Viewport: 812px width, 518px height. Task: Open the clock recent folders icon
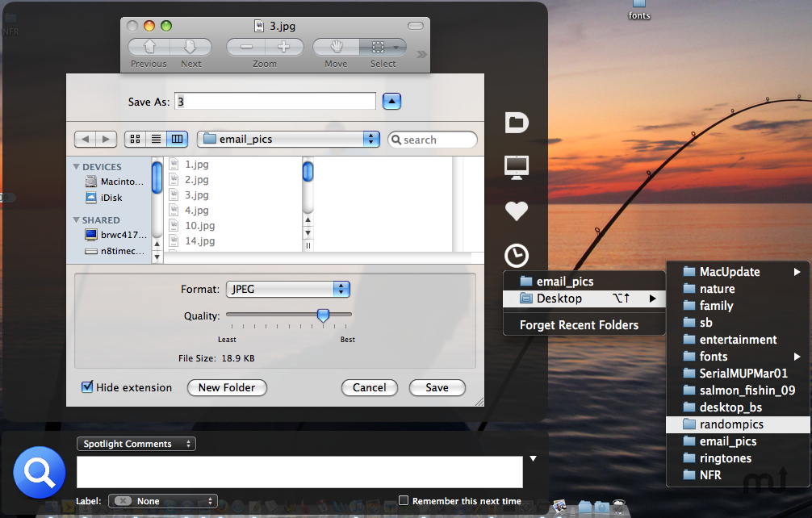[517, 255]
